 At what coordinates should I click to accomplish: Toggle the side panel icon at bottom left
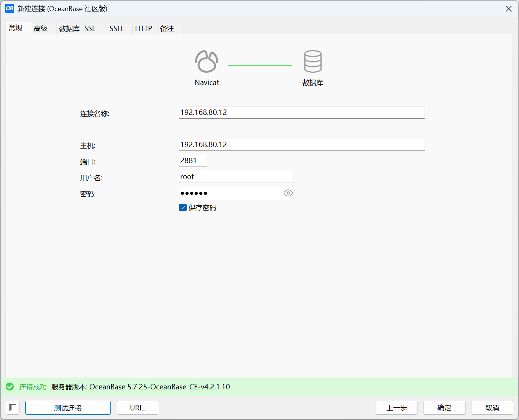(x=13, y=408)
